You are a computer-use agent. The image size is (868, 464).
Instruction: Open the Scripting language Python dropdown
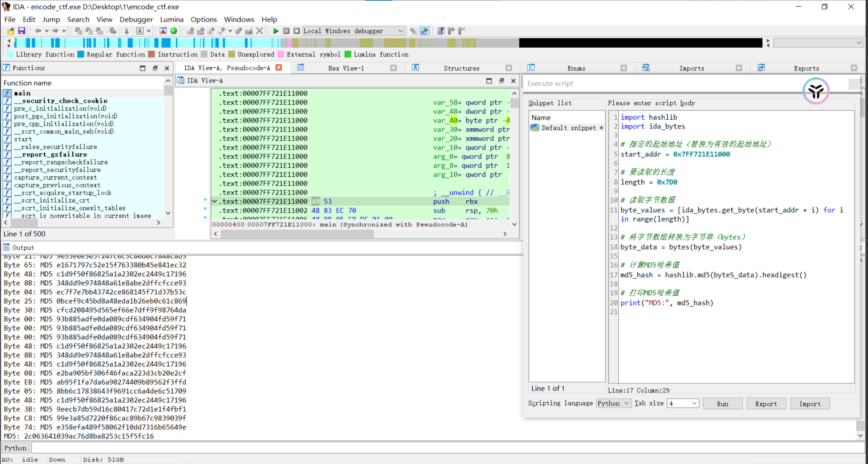613,403
